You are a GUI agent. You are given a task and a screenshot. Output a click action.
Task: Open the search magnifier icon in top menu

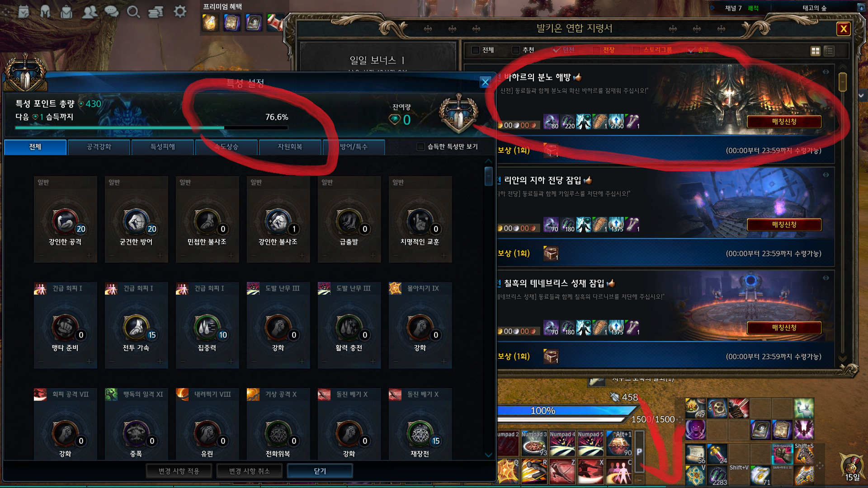click(x=133, y=11)
